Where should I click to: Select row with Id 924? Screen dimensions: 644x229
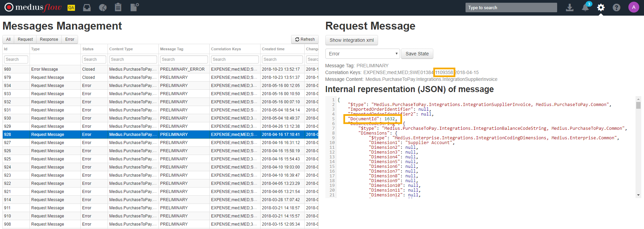160,167
